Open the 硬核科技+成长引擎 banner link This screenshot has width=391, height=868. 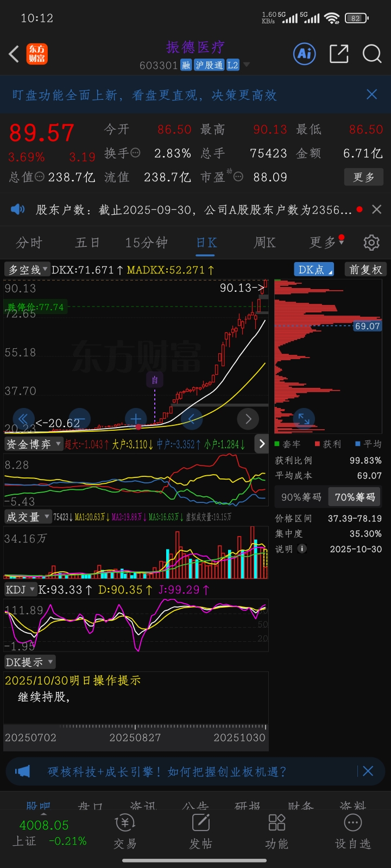click(167, 771)
